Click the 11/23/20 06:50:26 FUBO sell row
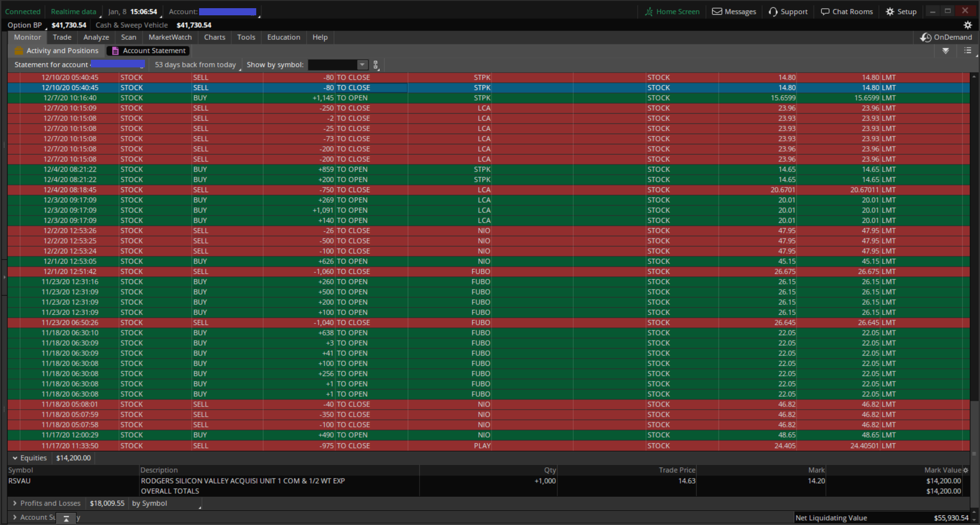The width and height of the screenshot is (980, 525). click(488, 323)
